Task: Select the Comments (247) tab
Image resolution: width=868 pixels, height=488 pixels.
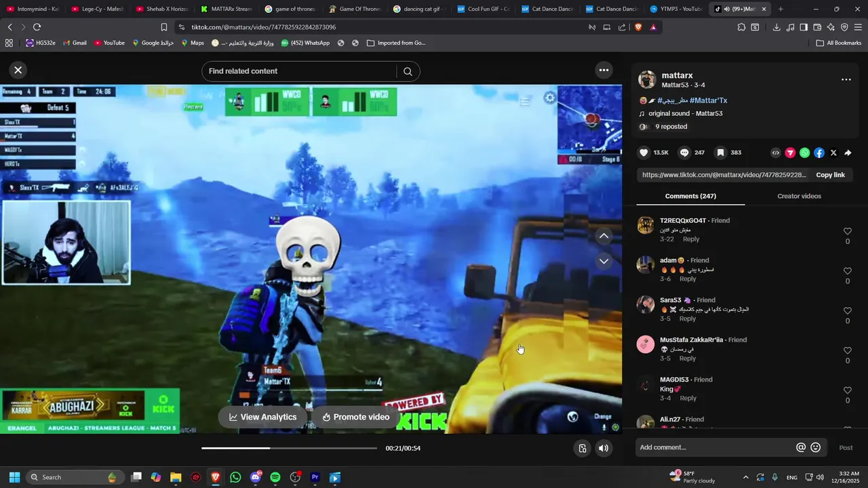Action: click(x=690, y=196)
